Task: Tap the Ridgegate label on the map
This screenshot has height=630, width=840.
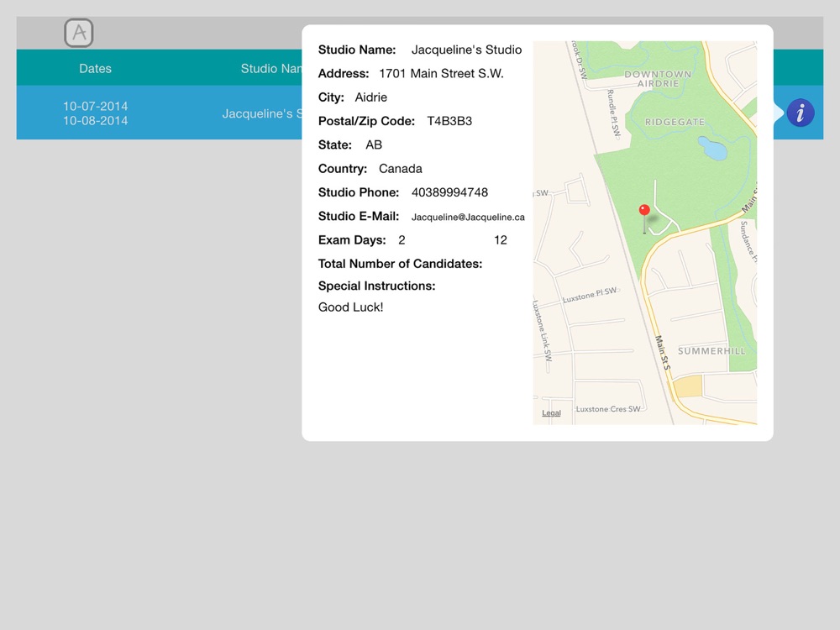Action: pos(675,122)
